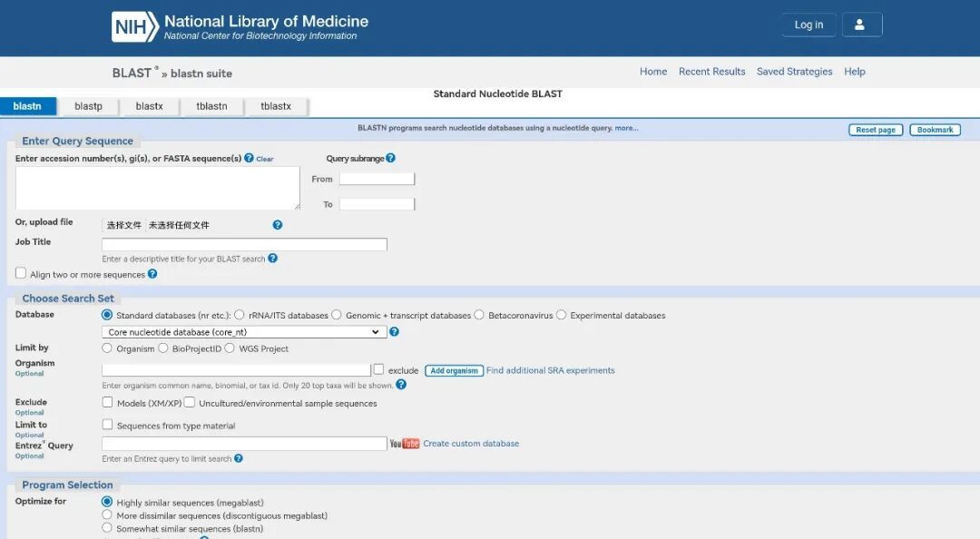This screenshot has width=980, height=539.
Task: Open help icon under Job Title field
Action: pyautogui.click(x=272, y=258)
